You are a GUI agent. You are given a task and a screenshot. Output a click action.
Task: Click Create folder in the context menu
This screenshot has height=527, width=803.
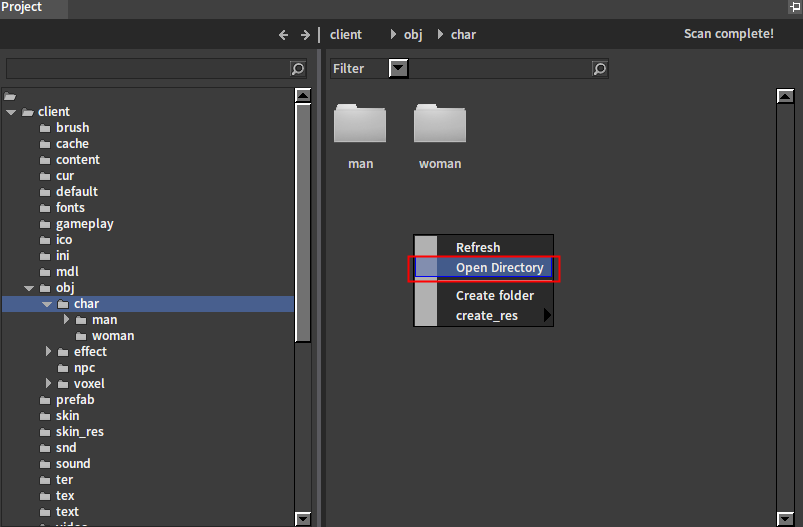494,295
